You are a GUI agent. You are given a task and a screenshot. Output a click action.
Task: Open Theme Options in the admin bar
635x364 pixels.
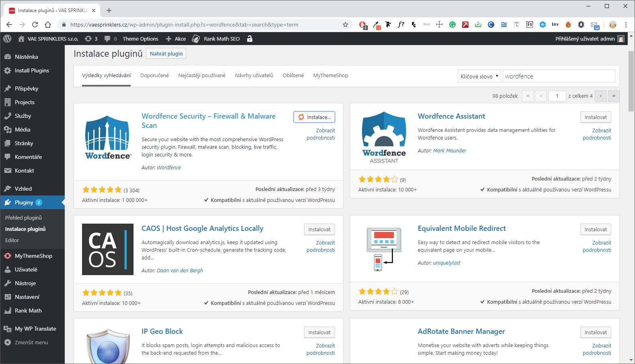point(140,39)
